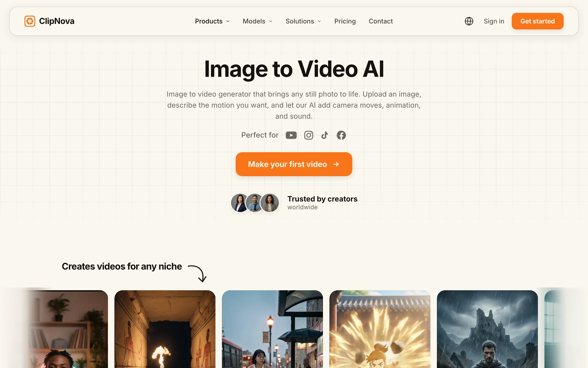Open the Pricing page

(x=345, y=21)
